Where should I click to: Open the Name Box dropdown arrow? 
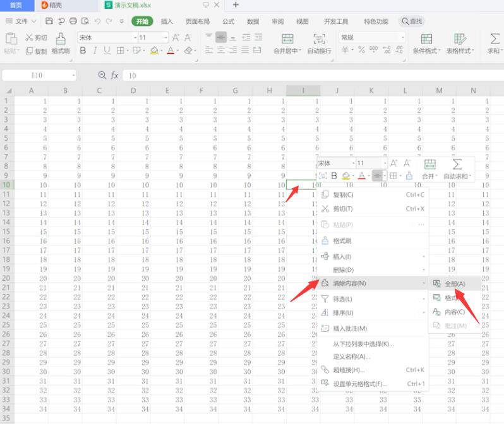(x=74, y=76)
